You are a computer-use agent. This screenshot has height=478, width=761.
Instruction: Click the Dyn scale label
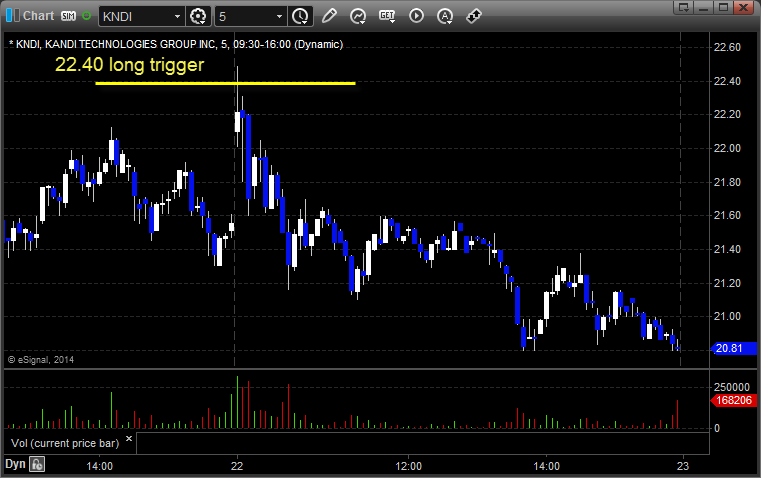pyautogui.click(x=15, y=464)
